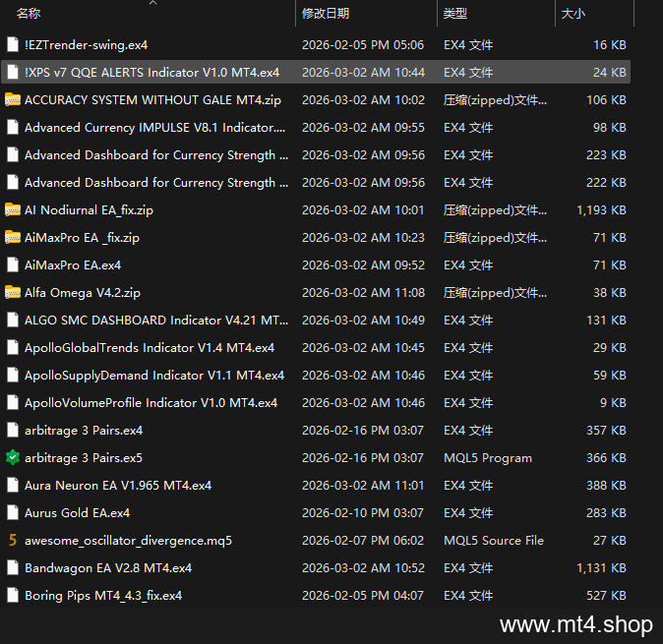Select AiMaxPro EA _fix.zip
Image resolution: width=663 pixels, height=644 pixels.
click(82, 238)
